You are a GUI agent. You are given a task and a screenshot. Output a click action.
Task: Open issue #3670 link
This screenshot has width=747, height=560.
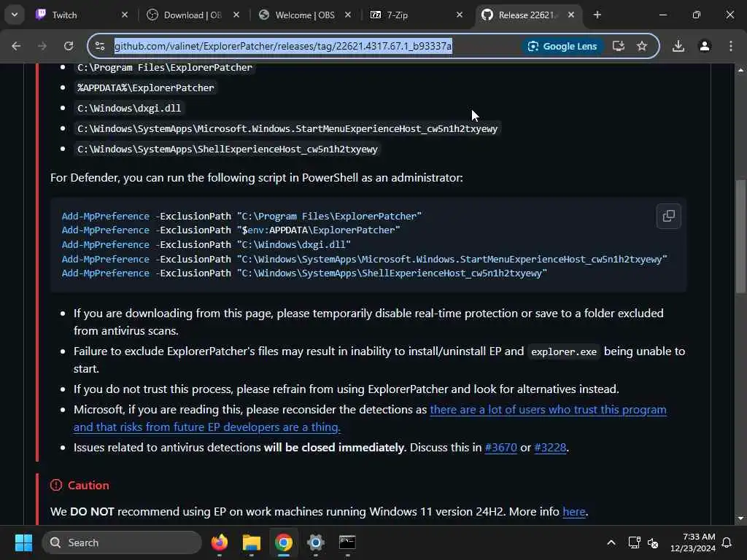click(x=500, y=448)
